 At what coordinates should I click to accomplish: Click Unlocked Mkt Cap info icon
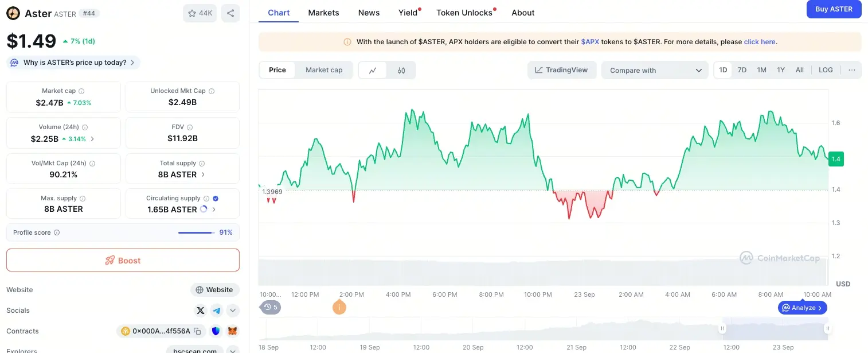212,91
